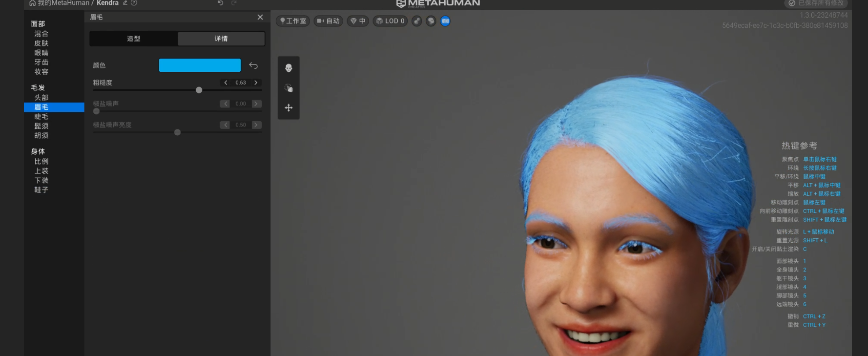Close the 眉毛 panel with the X
Viewport: 868px width, 356px height.
coord(260,17)
